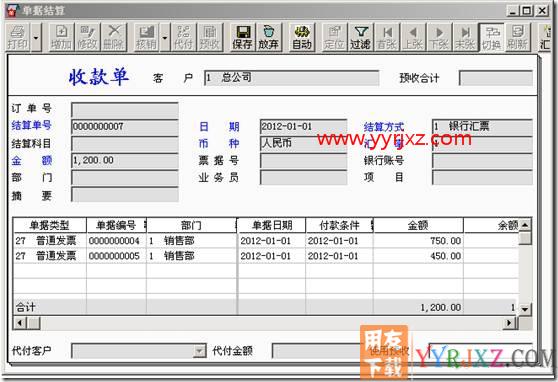558x382 pixels.
Task: Click the 日期 field showing 2012-01-01
Action: [304, 127]
